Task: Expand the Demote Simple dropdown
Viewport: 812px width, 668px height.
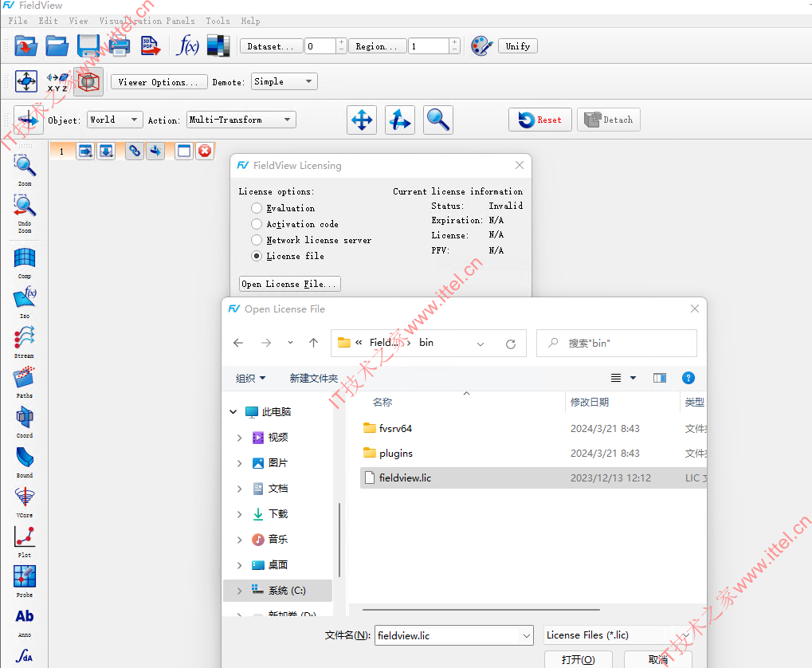Action: (x=284, y=81)
